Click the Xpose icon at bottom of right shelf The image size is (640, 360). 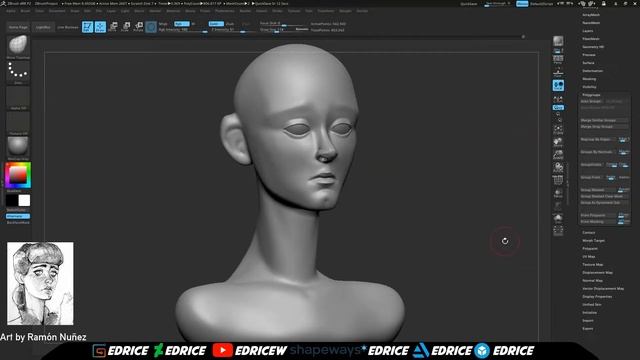pyautogui.click(x=558, y=231)
